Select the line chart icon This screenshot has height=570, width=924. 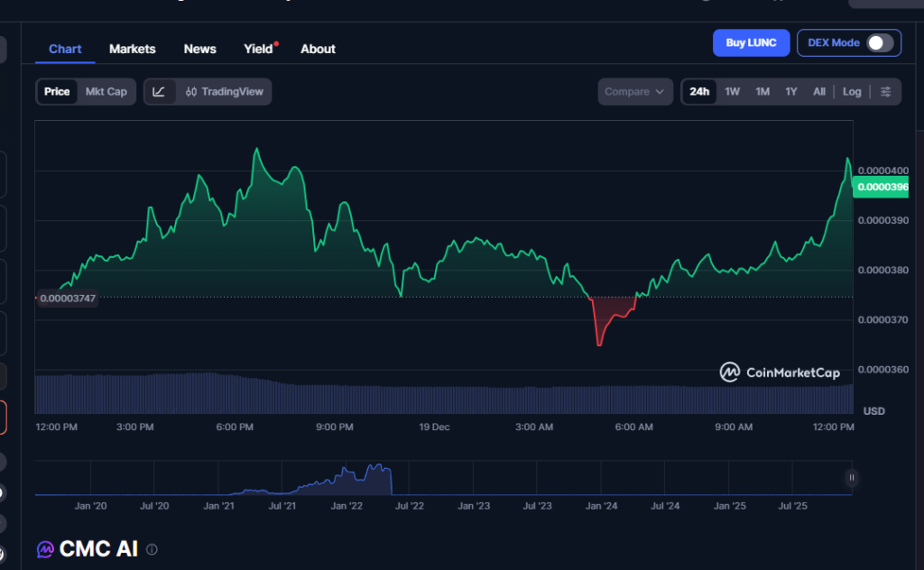[159, 92]
